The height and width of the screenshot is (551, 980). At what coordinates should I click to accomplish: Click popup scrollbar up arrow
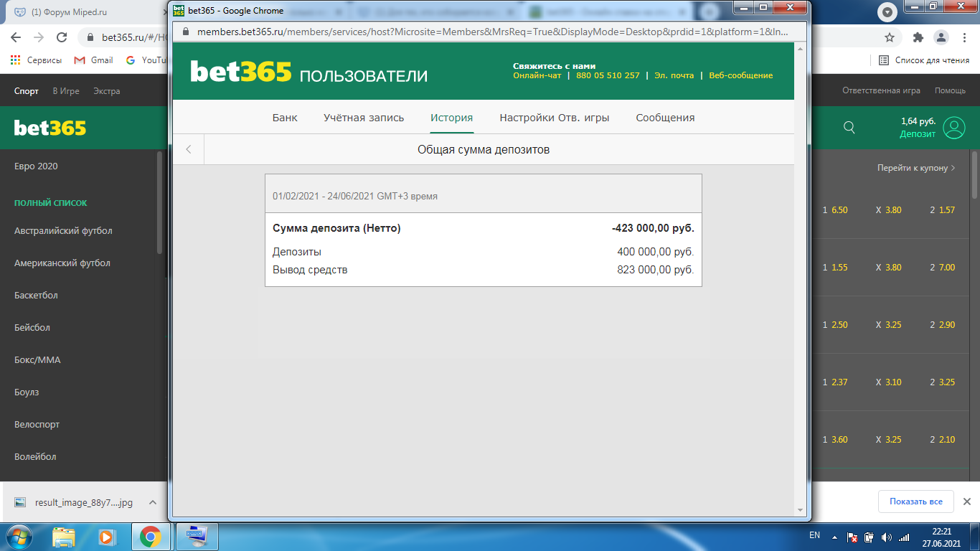(801, 48)
